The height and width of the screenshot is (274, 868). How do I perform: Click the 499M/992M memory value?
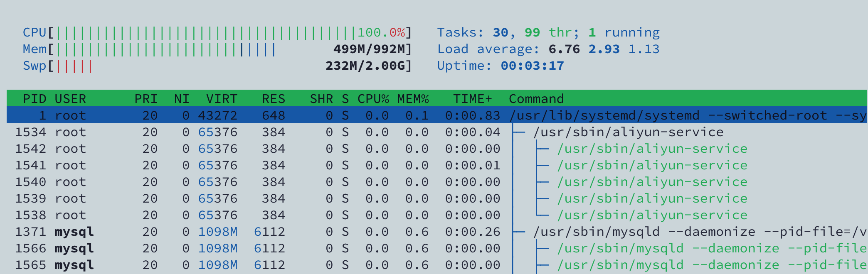tap(369, 49)
